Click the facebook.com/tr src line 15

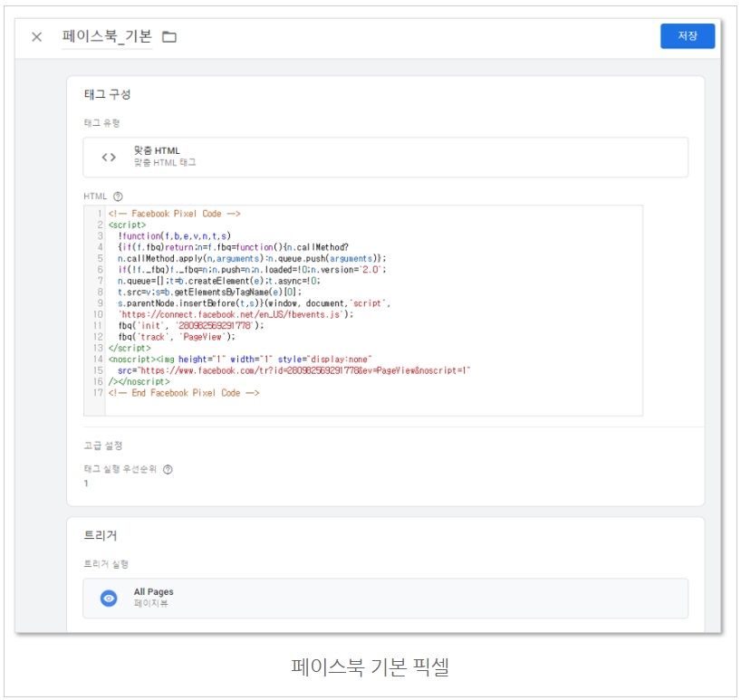(x=294, y=370)
